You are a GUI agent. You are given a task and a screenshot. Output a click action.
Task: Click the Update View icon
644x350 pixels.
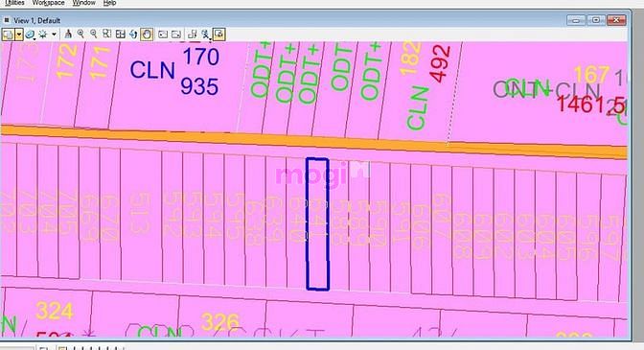point(68,35)
